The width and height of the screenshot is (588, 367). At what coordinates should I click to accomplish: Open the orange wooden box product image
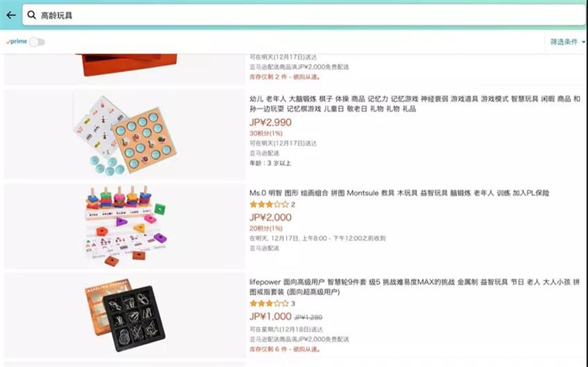[125, 64]
